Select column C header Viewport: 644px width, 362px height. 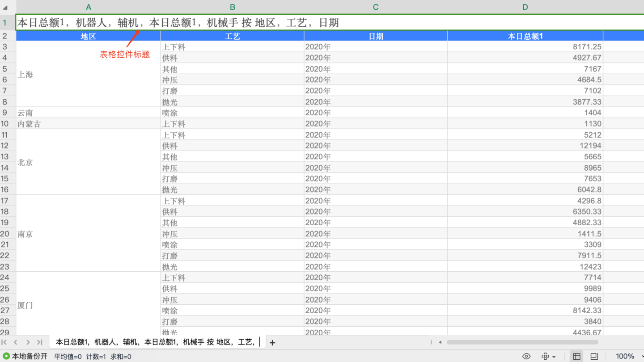[x=376, y=7]
